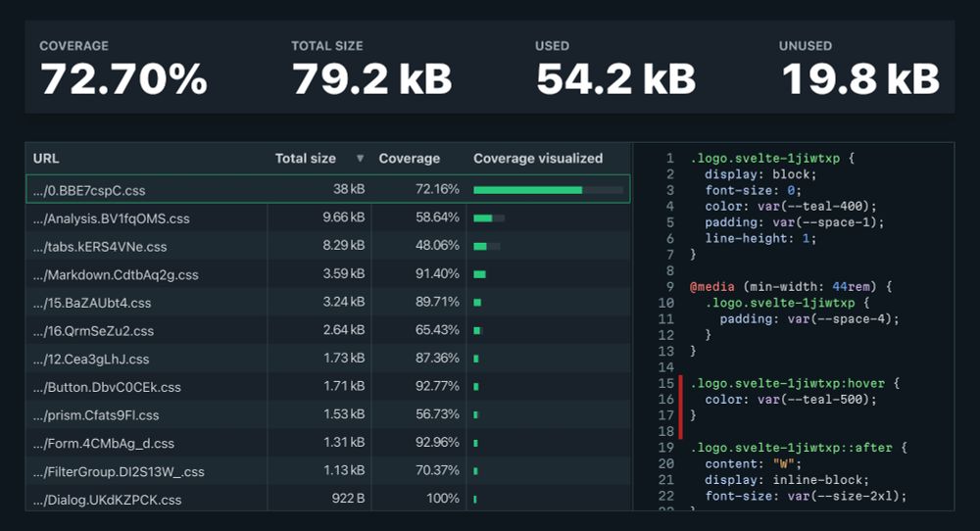The height and width of the screenshot is (531, 980).
Task: Click the 54.2 kB used stat
Action: tap(615, 79)
